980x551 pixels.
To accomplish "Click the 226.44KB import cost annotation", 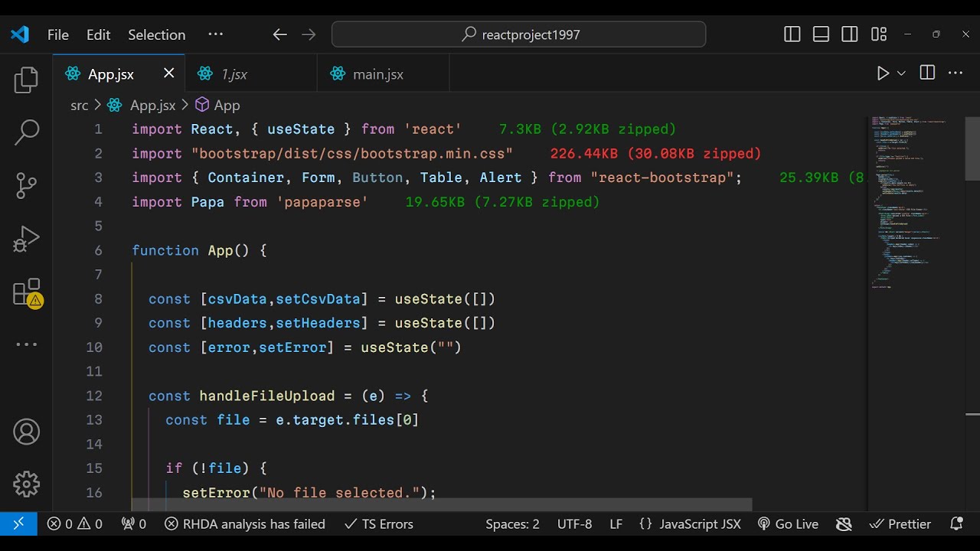I will point(655,153).
